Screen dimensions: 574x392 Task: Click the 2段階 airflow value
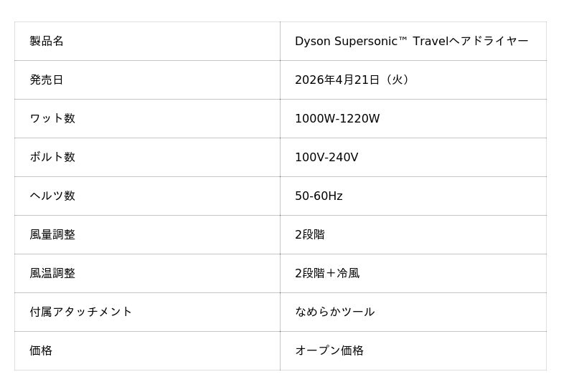(310, 235)
